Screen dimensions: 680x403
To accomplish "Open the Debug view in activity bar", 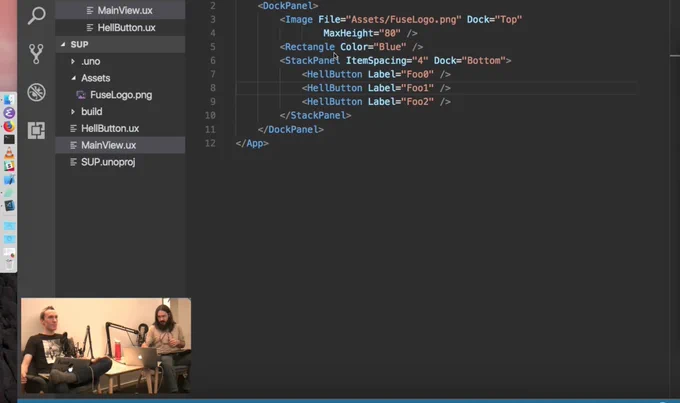I will coord(36,92).
